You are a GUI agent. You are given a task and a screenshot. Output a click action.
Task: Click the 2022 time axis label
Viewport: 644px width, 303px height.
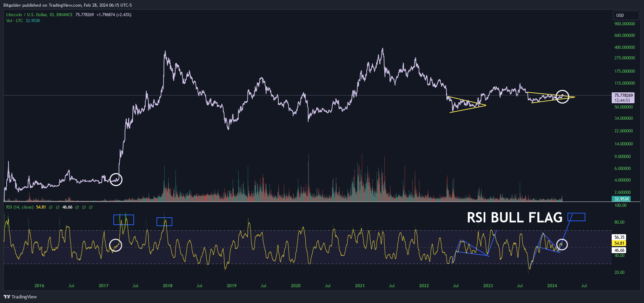coord(424,286)
